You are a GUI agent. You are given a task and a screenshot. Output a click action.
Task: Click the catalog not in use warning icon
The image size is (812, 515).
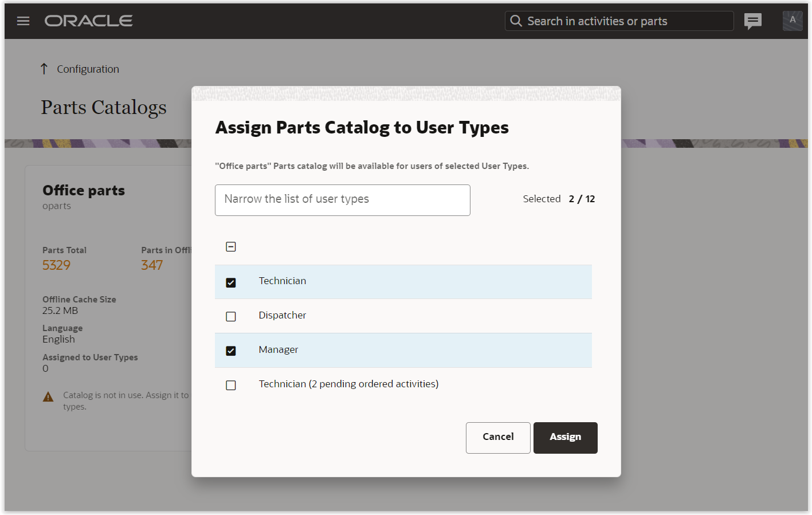(x=48, y=396)
